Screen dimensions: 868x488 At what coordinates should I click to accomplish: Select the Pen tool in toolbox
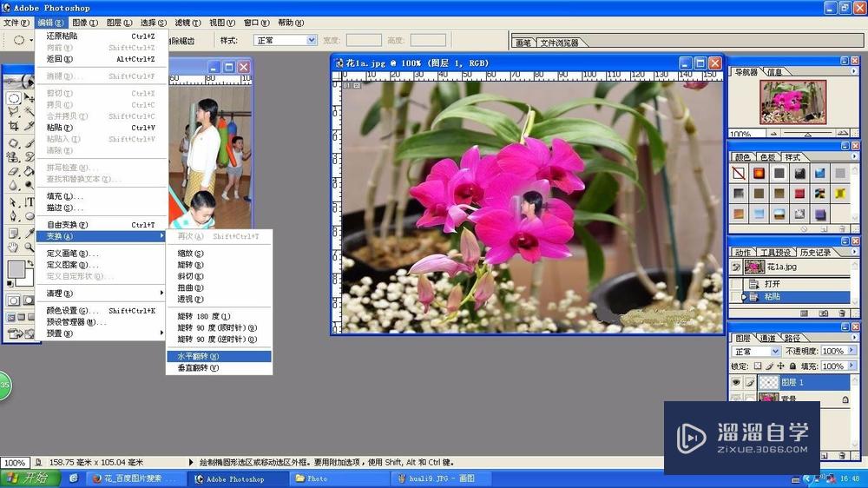14,216
